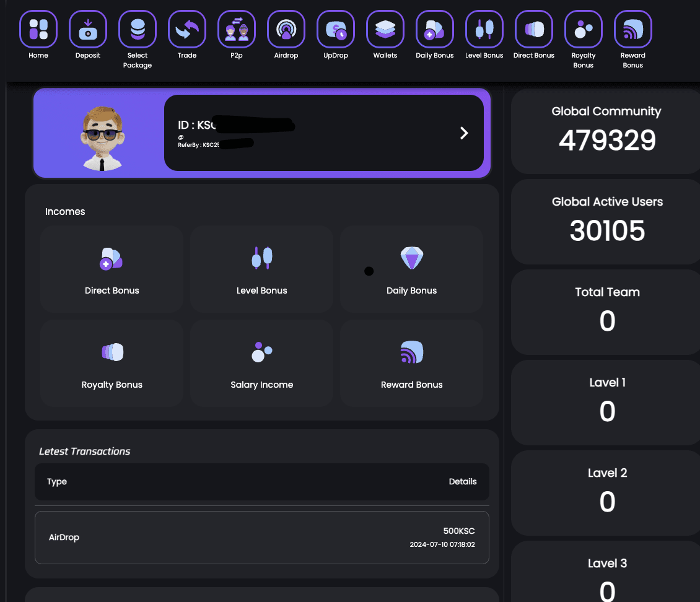This screenshot has width=700, height=602.
Task: Open the Airdrop icon in navigation
Action: (x=286, y=29)
